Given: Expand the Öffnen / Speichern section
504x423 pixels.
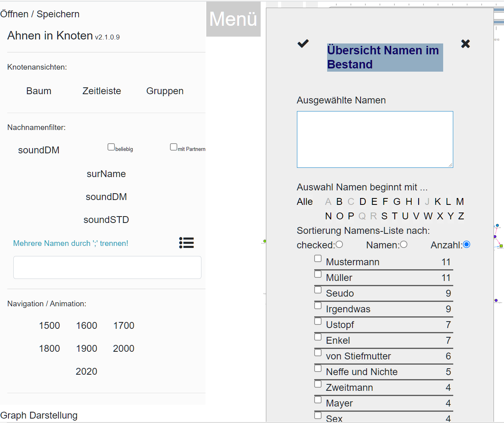Looking at the screenshot, I should [x=40, y=14].
